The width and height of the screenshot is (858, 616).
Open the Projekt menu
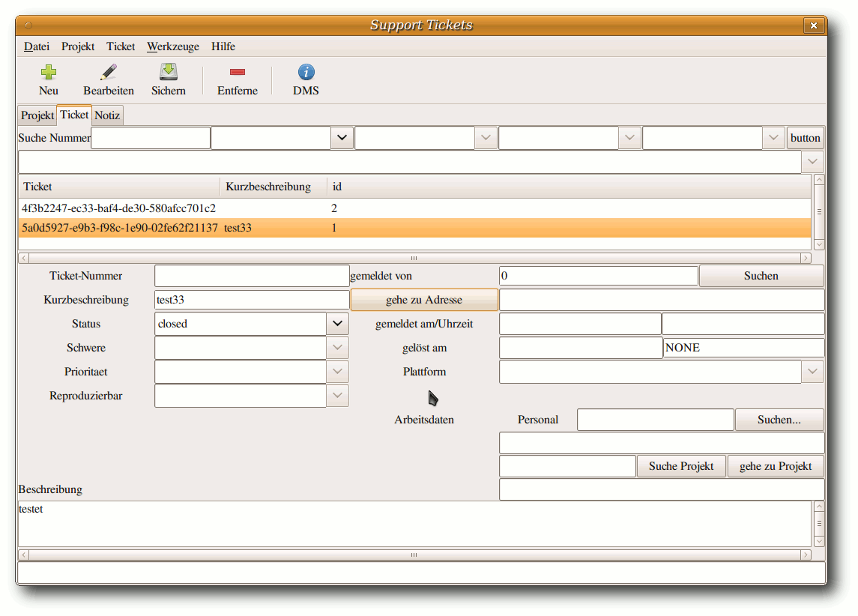78,46
